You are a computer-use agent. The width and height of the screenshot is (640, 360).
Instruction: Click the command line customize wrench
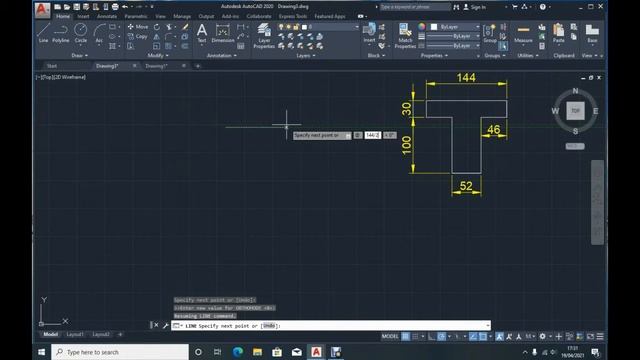pos(165,325)
